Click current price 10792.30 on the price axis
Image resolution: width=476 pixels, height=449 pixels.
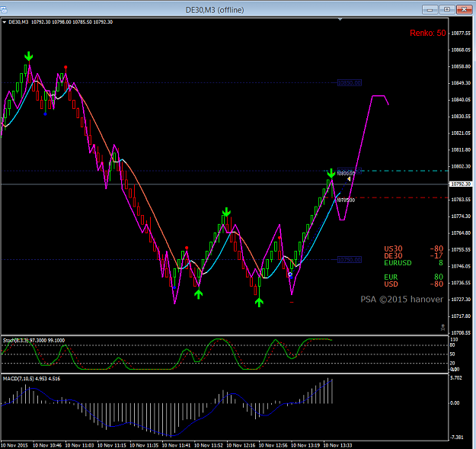tap(461, 184)
